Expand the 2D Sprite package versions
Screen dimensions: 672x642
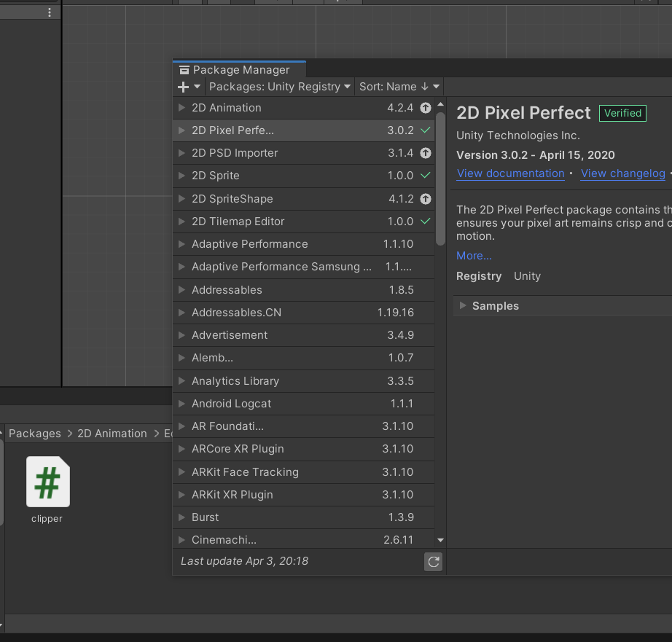pos(181,176)
